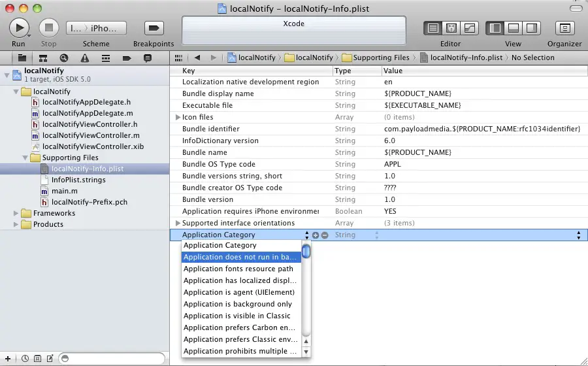
Task: Select the Standard editor icon
Action: coord(433,28)
